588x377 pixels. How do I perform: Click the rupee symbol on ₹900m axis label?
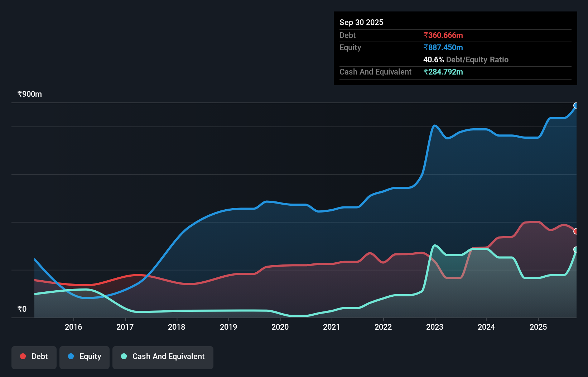19,94
